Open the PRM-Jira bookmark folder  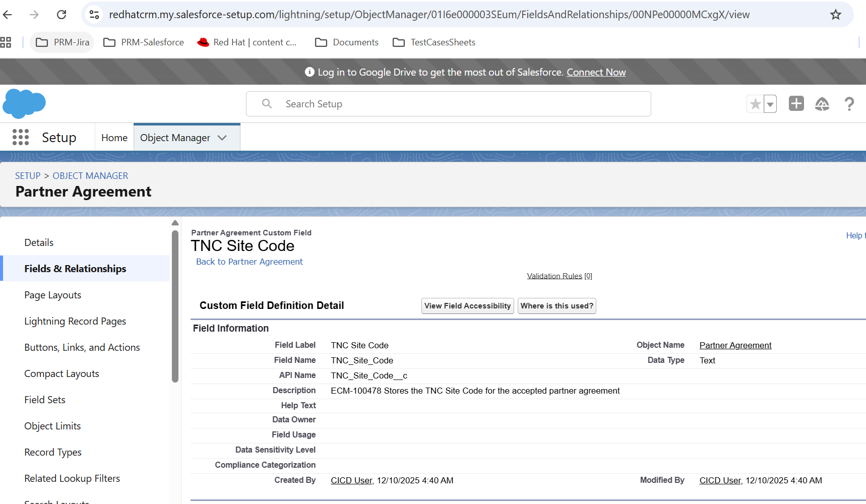[x=63, y=42]
